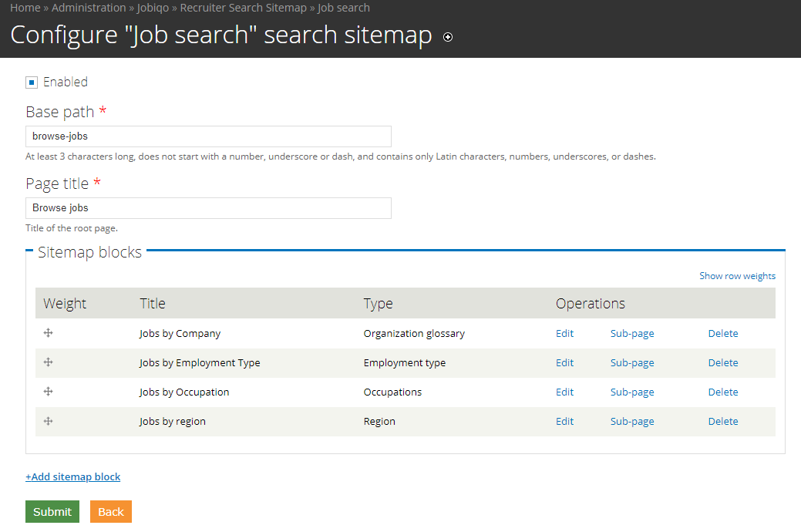Image resolution: width=801 pixels, height=532 pixels.
Task: Click the orange Back button
Action: coord(110,512)
